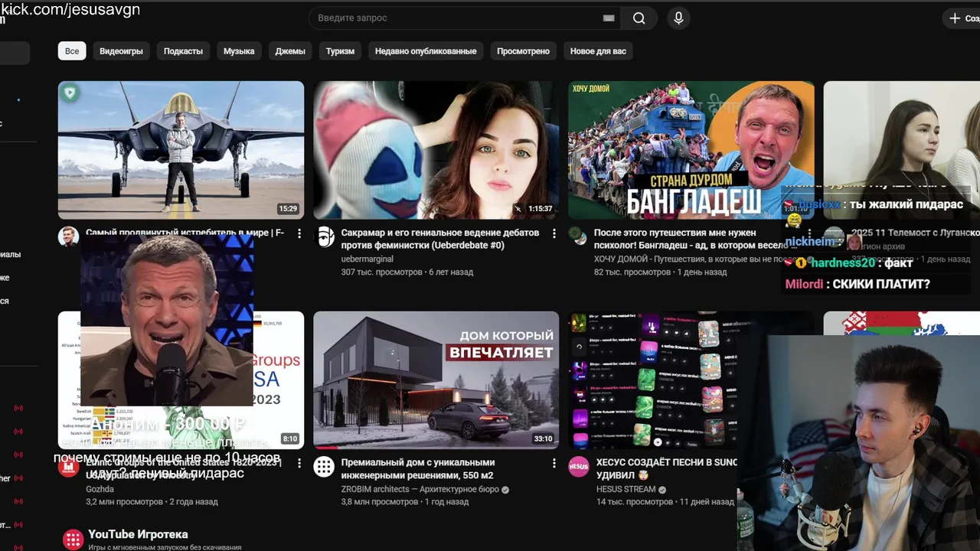Click 3,8 млн просмотров text
Screen dimensions: 980x551
point(380,502)
